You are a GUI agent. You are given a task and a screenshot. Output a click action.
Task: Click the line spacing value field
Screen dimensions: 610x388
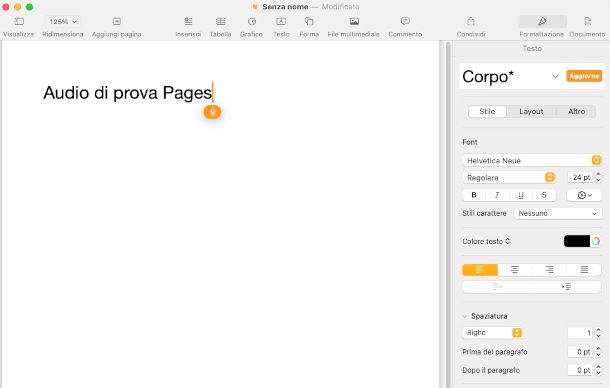click(580, 333)
